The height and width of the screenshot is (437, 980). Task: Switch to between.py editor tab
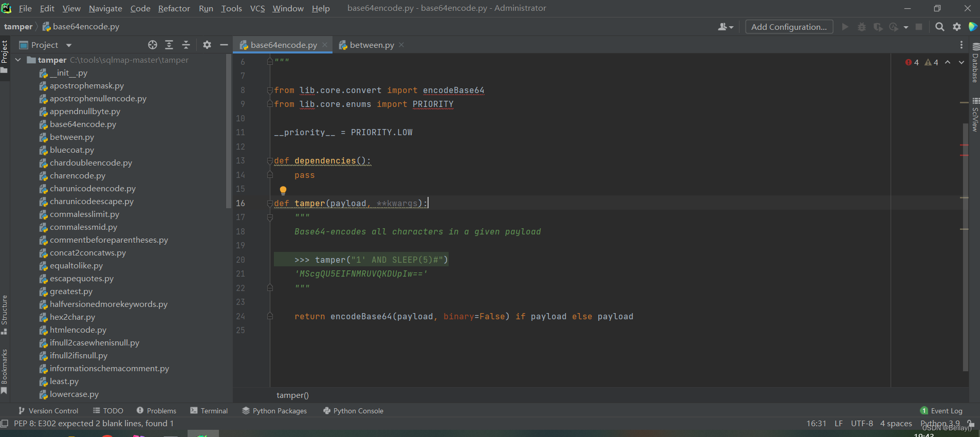coord(372,45)
